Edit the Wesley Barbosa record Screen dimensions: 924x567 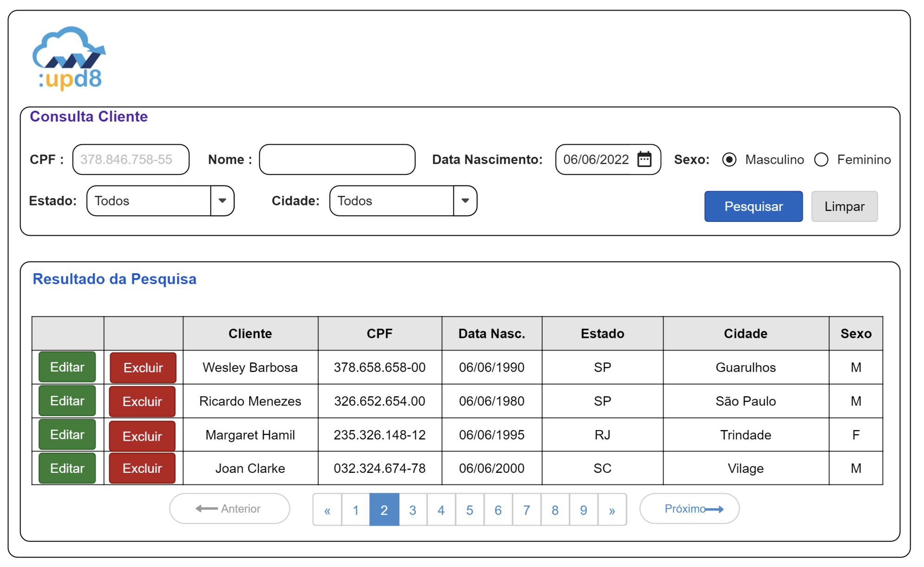tap(67, 367)
